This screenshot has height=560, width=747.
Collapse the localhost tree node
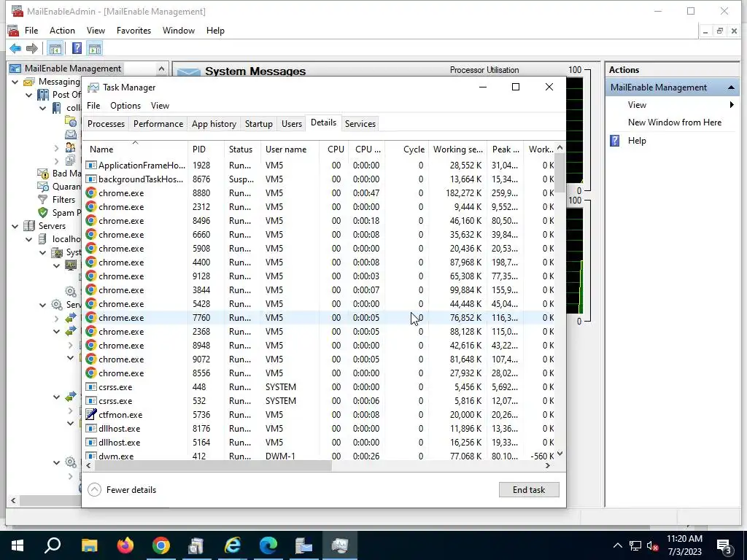pyautogui.click(x=28, y=239)
